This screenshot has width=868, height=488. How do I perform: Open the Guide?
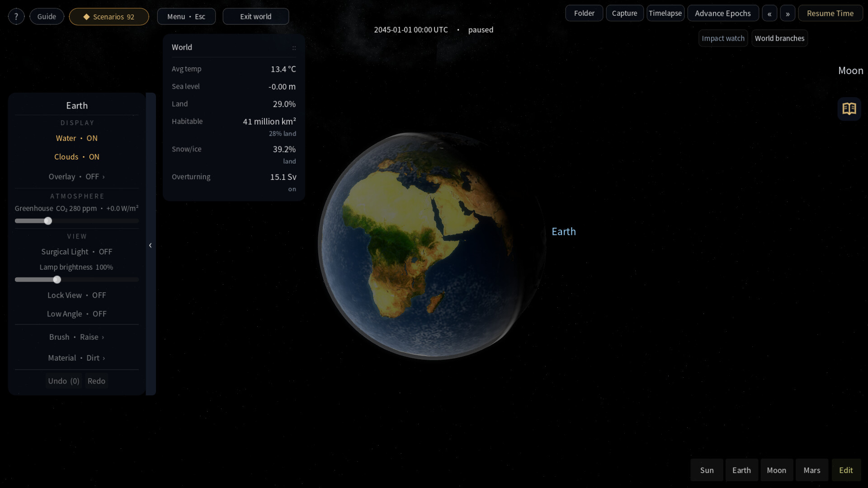pyautogui.click(x=47, y=17)
